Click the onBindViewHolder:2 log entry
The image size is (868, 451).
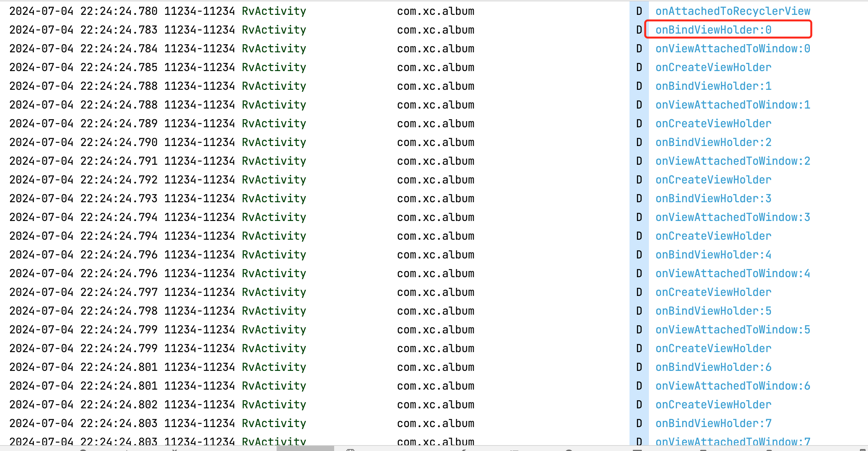(713, 142)
